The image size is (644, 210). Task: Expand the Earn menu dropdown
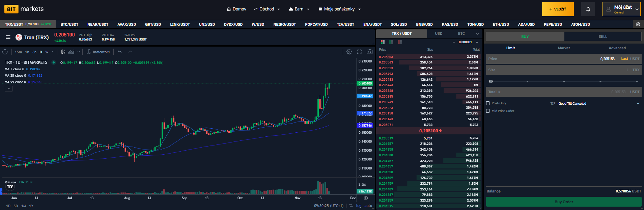[x=299, y=9]
